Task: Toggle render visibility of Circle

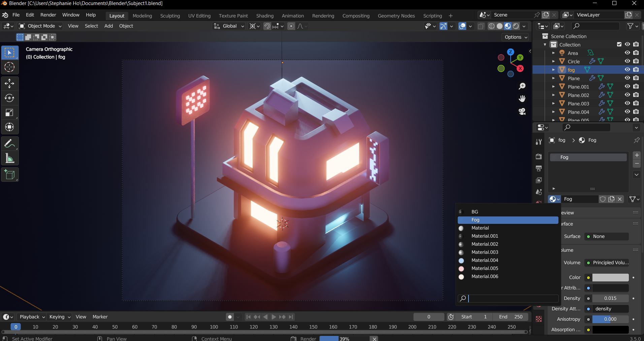Action: coord(636,61)
